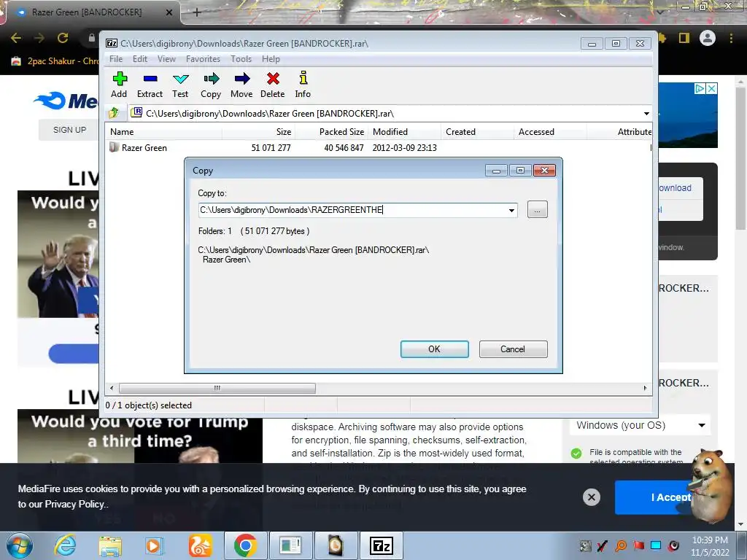This screenshot has width=747, height=560.
Task: Click the red flag tray icon
Action: (638, 545)
